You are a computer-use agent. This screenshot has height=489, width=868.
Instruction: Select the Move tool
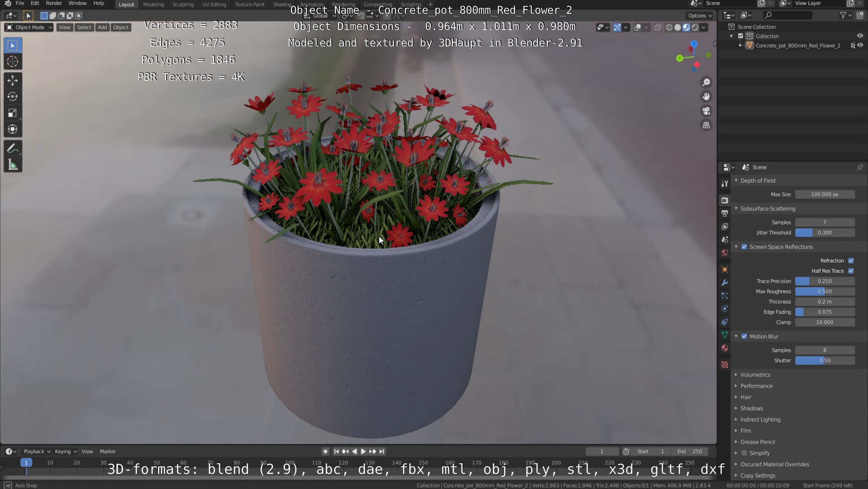point(13,80)
